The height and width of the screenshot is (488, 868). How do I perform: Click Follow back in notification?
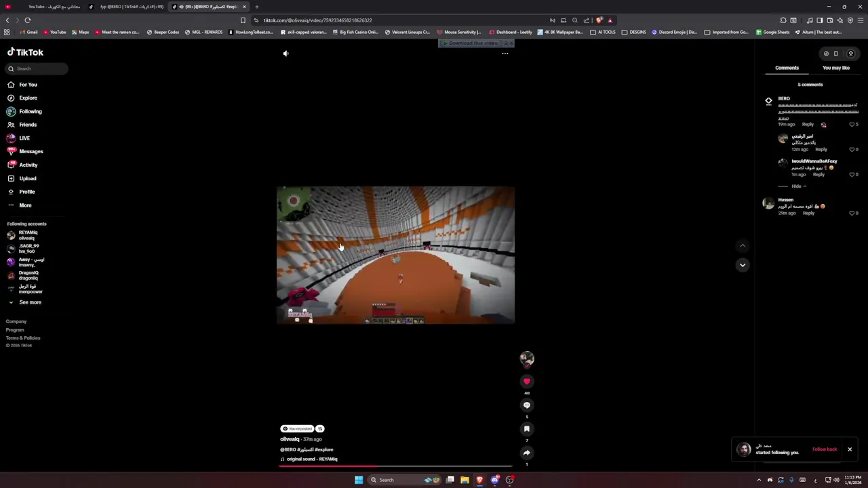[x=825, y=449]
